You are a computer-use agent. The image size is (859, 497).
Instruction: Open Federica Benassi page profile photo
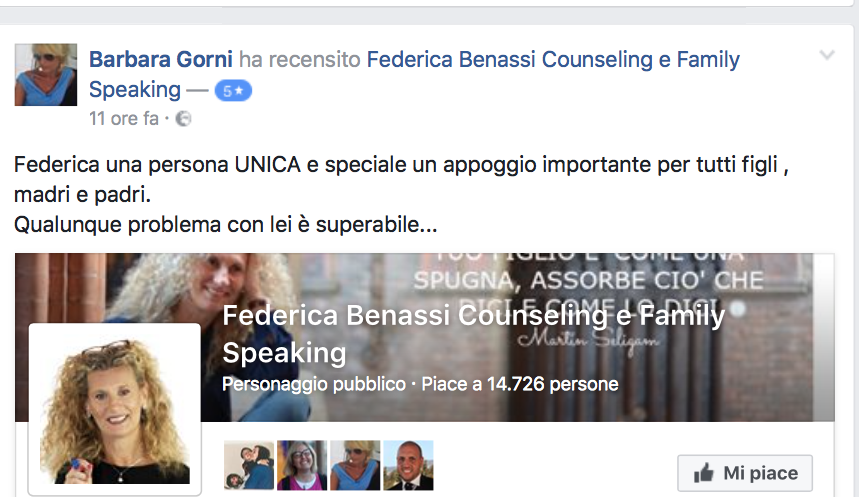pos(114,409)
